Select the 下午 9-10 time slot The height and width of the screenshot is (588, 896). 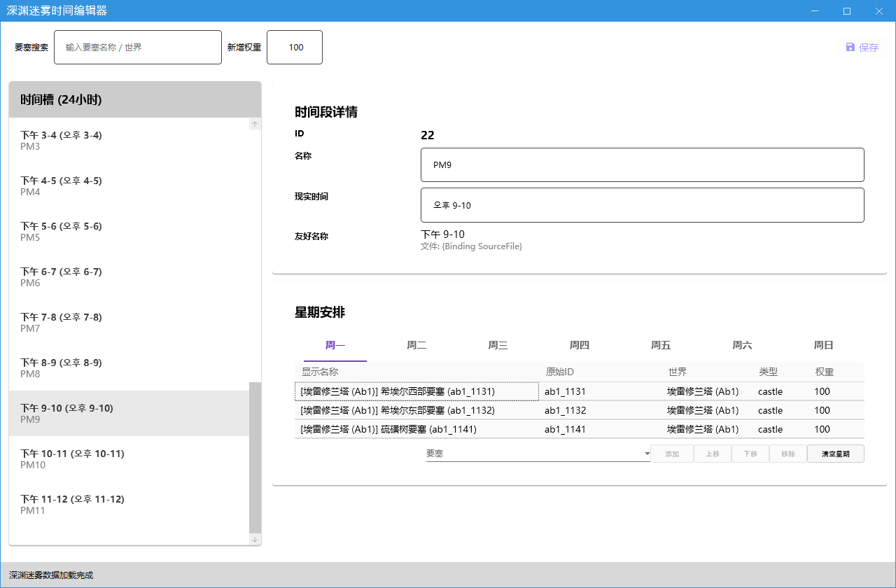[x=129, y=414]
